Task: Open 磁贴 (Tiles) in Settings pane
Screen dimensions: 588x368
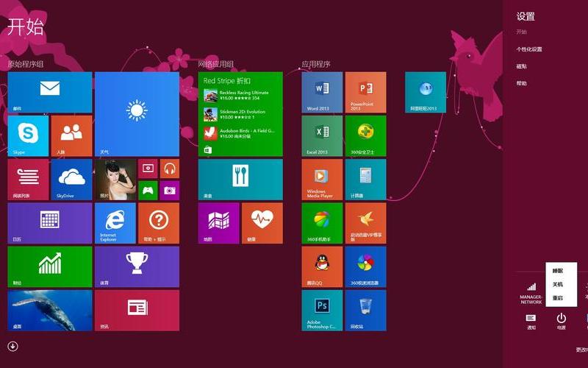Action: pos(521,66)
